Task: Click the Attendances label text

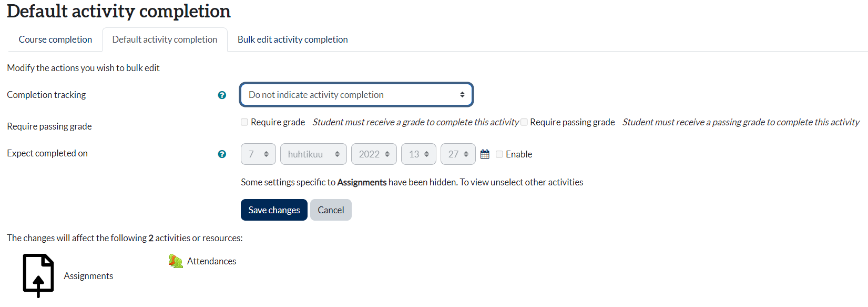Action: click(x=211, y=261)
